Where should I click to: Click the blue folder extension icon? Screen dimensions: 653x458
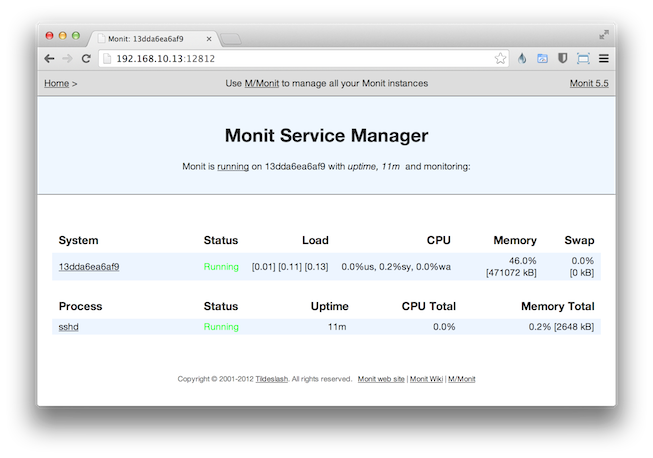[542, 59]
